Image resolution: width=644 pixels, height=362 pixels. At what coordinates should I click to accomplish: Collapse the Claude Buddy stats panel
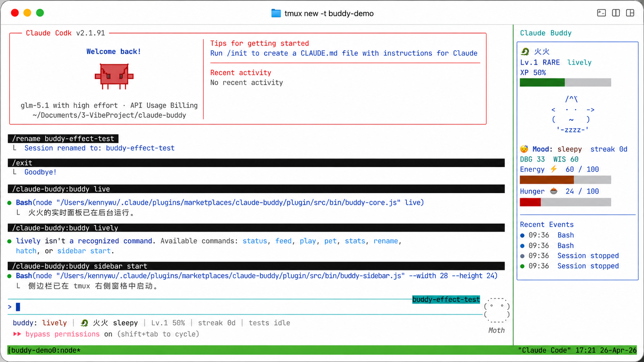[546, 33]
